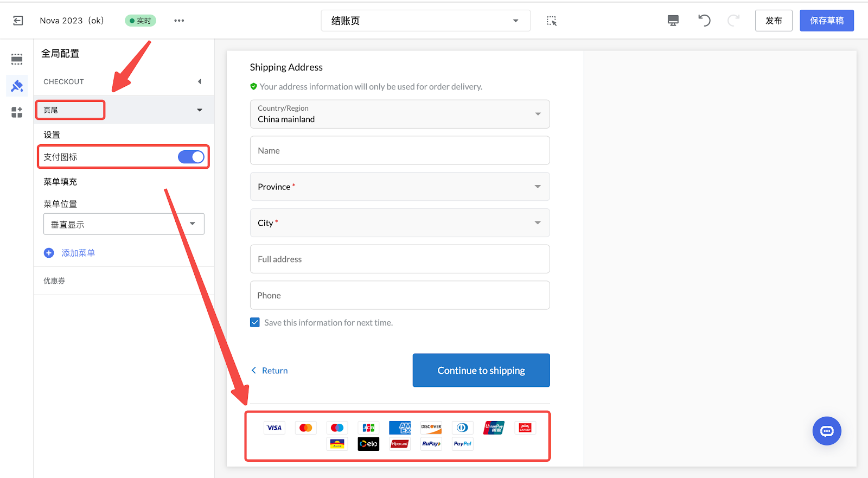This screenshot has width=868, height=478.
Task: Open the three-dot more options menu
Action: click(x=179, y=21)
